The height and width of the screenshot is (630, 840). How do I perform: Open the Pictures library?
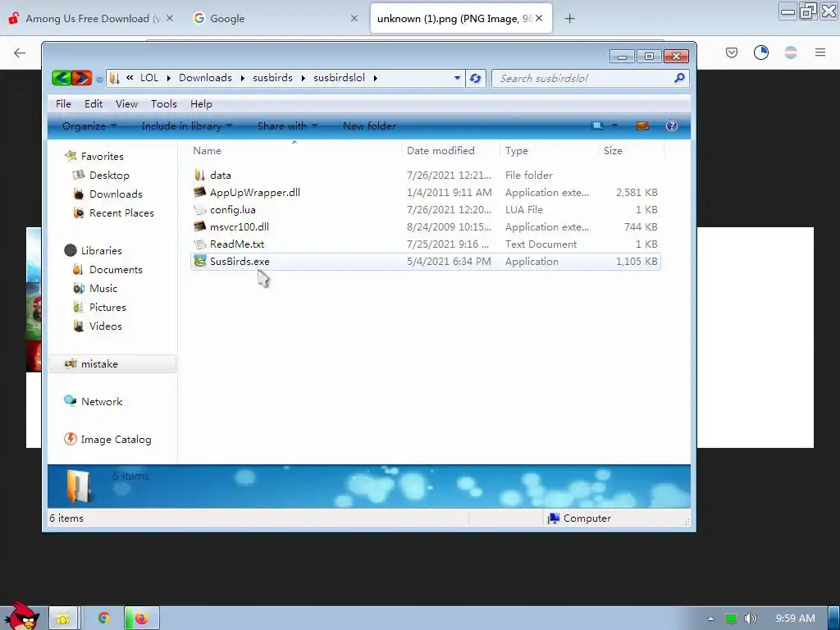tap(107, 307)
